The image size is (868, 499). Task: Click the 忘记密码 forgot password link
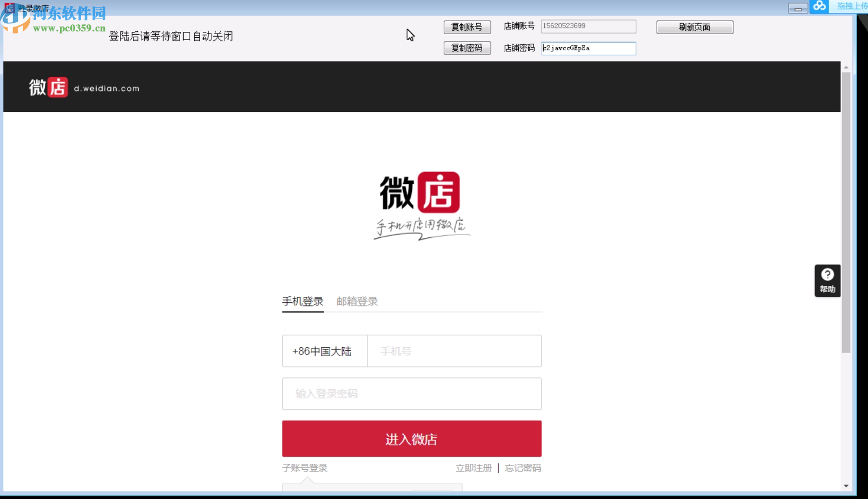point(523,468)
